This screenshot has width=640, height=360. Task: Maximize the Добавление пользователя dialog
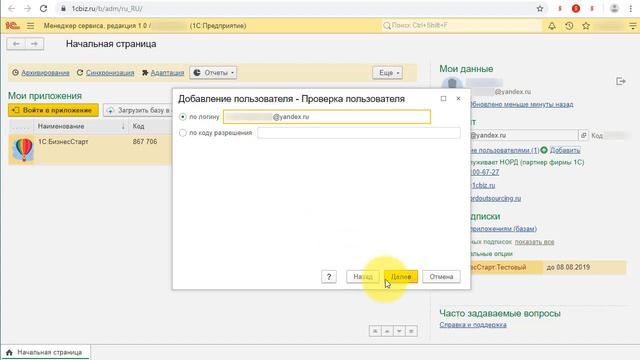click(x=443, y=98)
